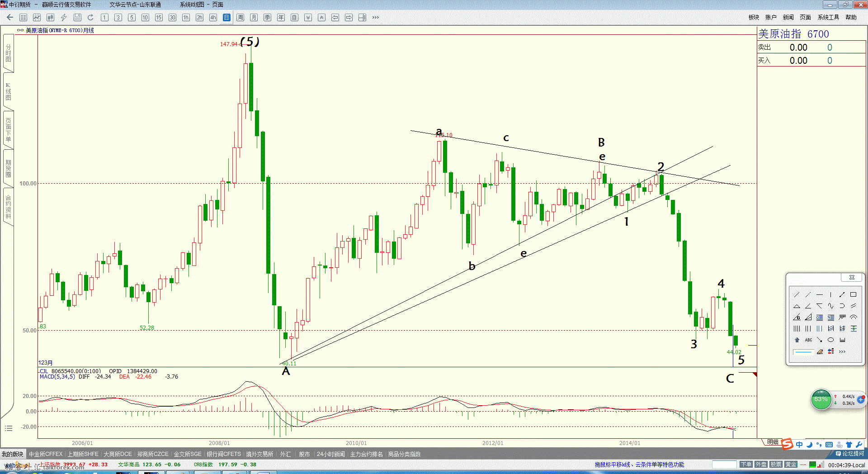Refresh the chart with the reload icon

click(x=90, y=17)
